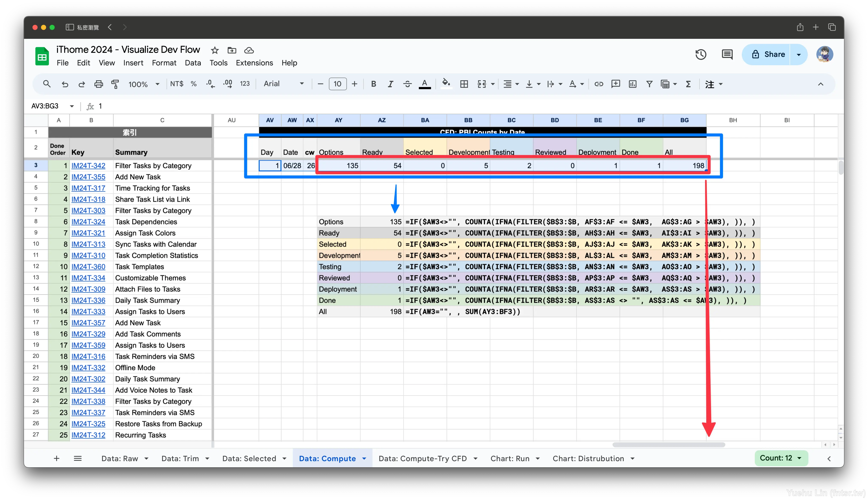This screenshot has height=499, width=868.
Task: Open the filter views table icon
Action: coord(665,84)
